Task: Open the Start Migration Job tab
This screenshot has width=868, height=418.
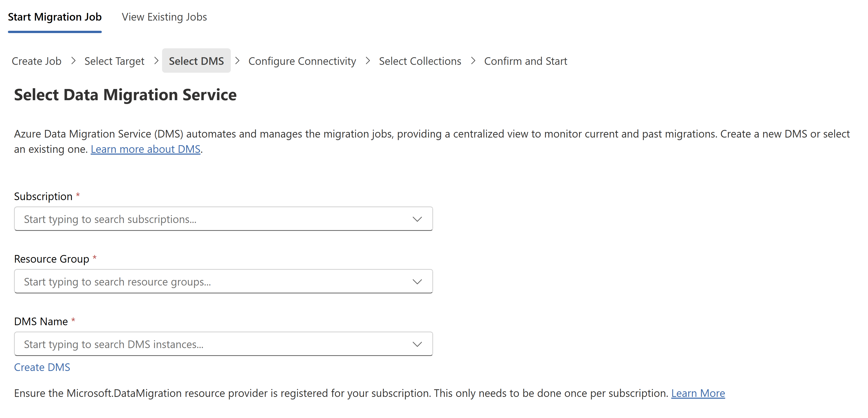Action: pos(55,17)
